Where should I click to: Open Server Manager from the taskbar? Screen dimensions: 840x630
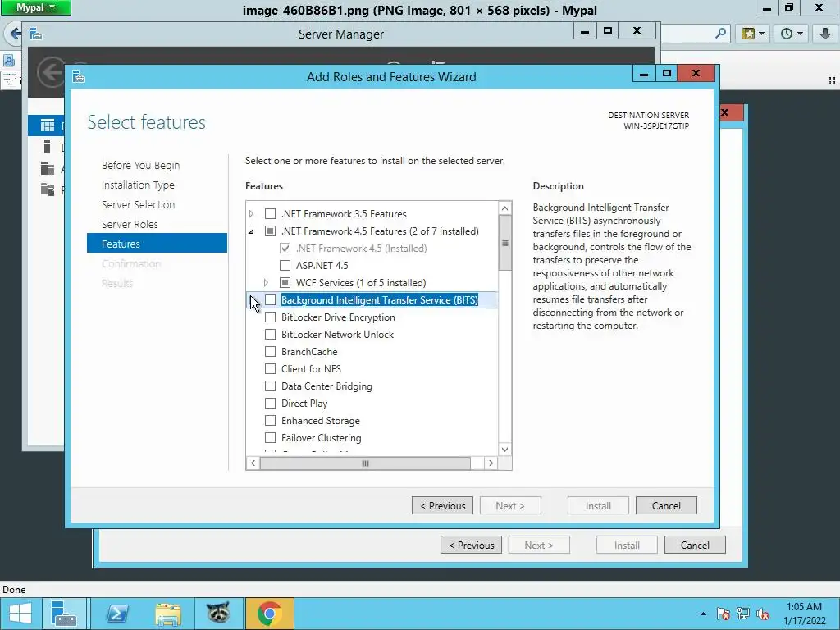coord(64,614)
